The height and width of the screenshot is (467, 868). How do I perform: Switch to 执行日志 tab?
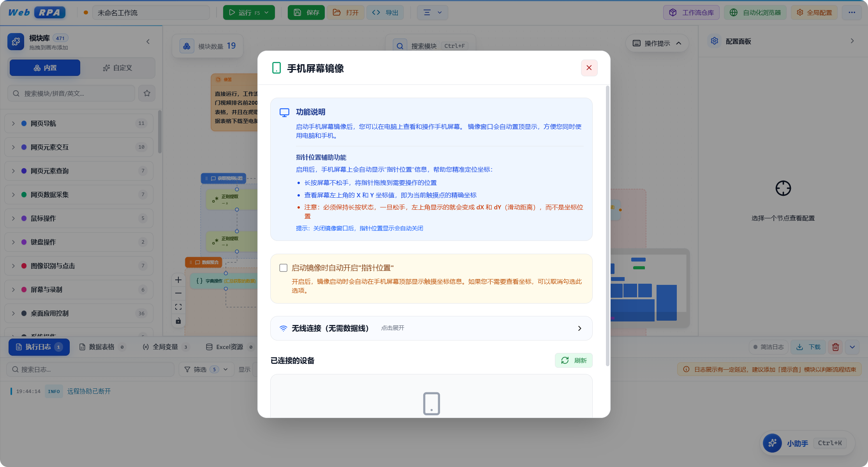click(39, 347)
